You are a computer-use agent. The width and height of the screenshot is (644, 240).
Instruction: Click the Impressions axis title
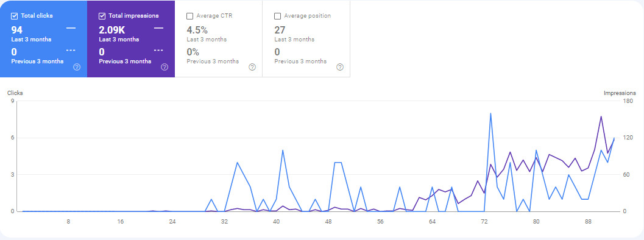coord(620,93)
